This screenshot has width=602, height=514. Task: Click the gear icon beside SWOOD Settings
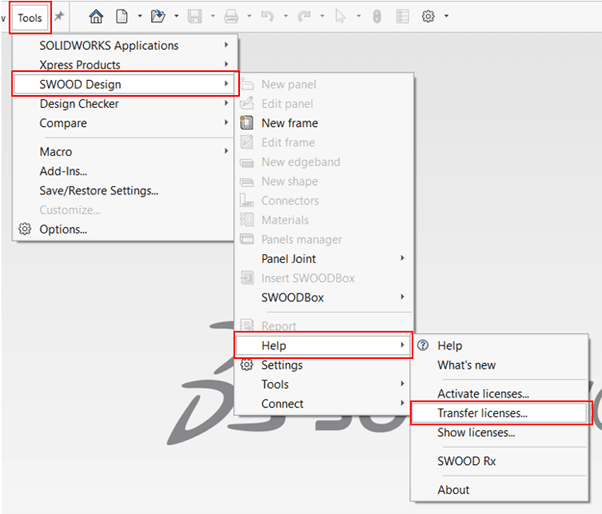[x=246, y=365]
